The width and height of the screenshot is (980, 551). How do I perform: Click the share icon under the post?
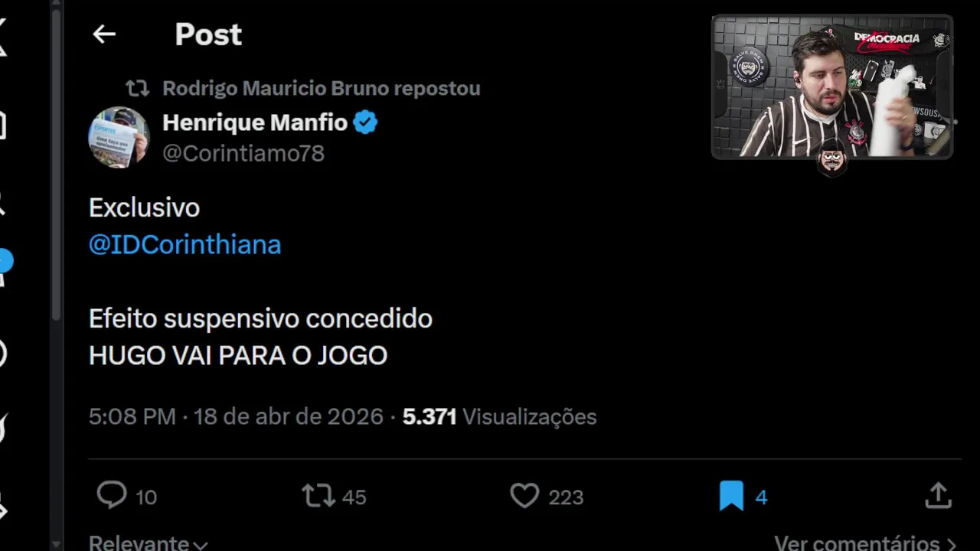point(938,496)
